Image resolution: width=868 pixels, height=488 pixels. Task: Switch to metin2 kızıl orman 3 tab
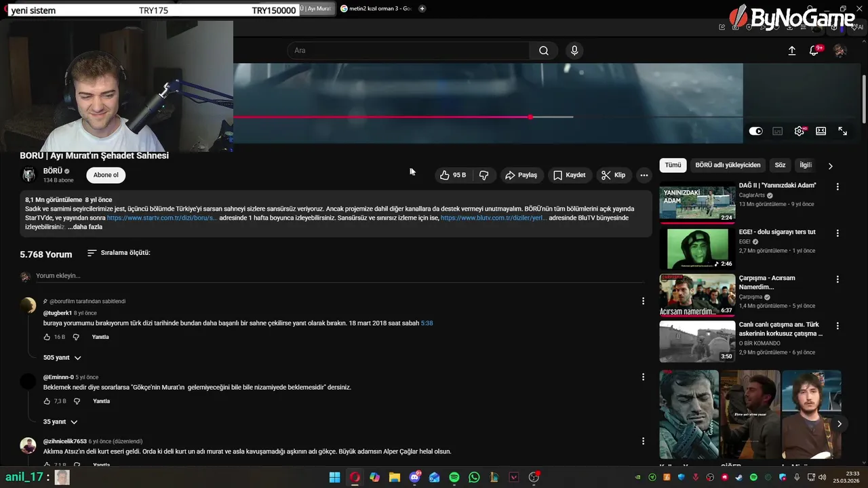coord(376,9)
